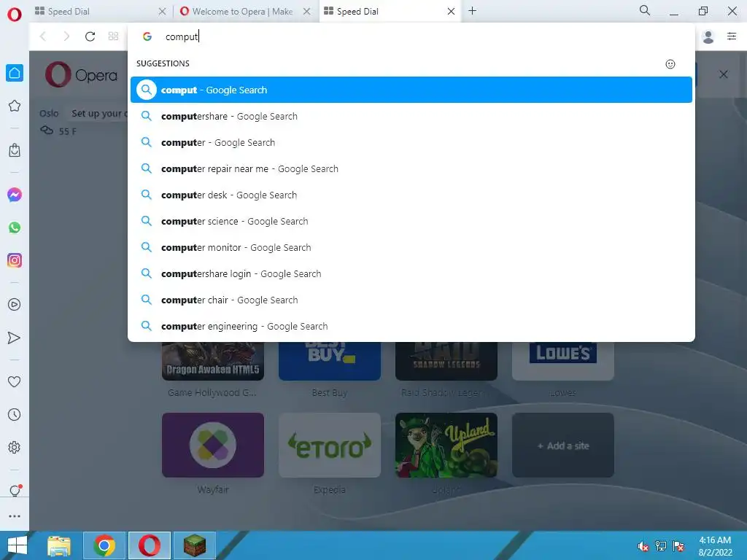Go to Home in the sidebar
The width and height of the screenshot is (747, 560).
click(x=15, y=73)
